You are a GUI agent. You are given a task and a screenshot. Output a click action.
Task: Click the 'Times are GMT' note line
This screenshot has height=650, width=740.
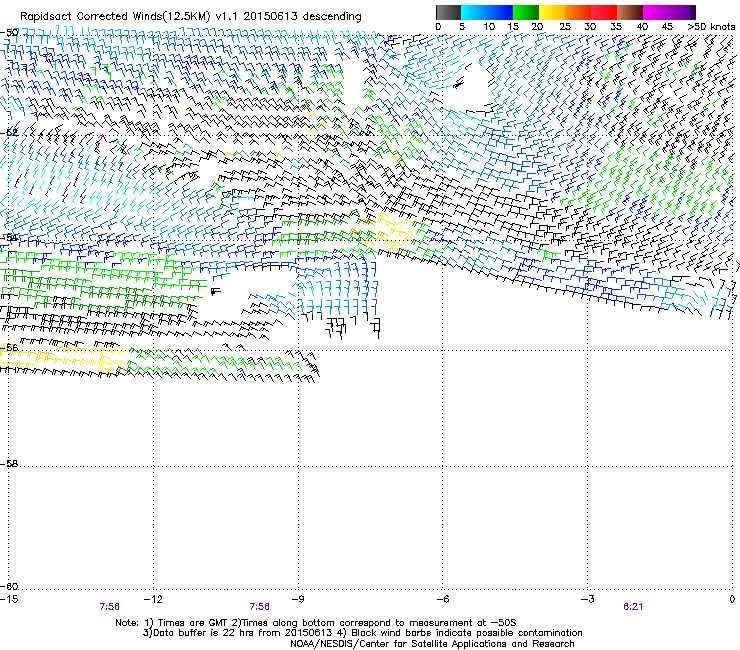click(316, 623)
